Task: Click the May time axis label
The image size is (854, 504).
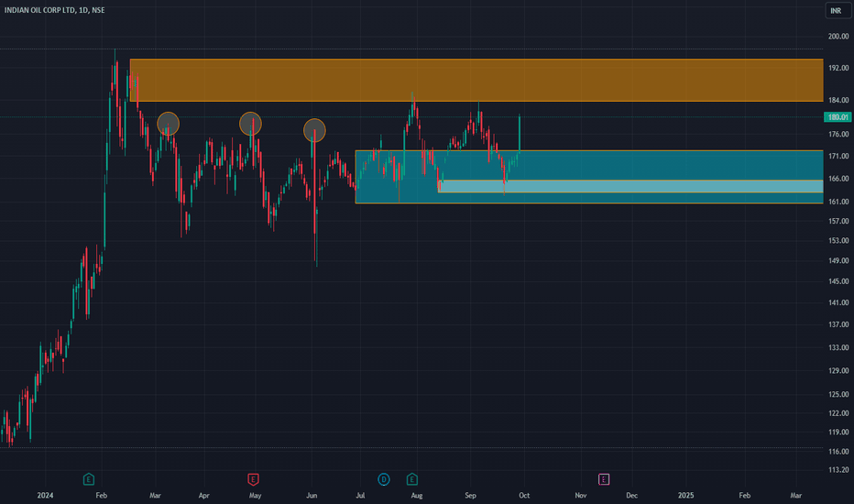Action: pos(255,495)
